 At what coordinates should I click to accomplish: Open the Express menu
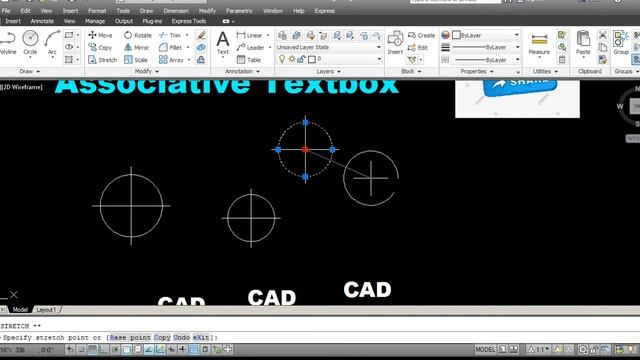click(324, 11)
